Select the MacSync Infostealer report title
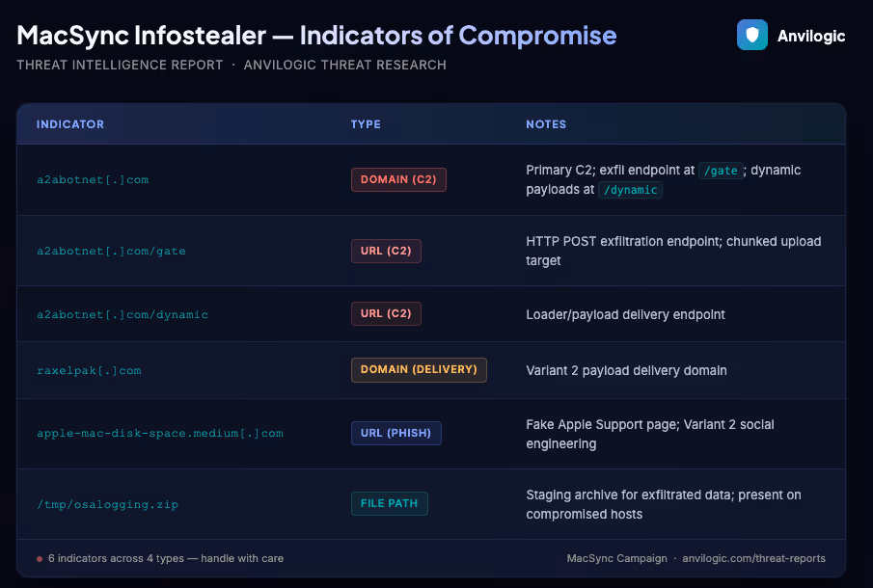This screenshot has height=588, width=873. [x=316, y=36]
